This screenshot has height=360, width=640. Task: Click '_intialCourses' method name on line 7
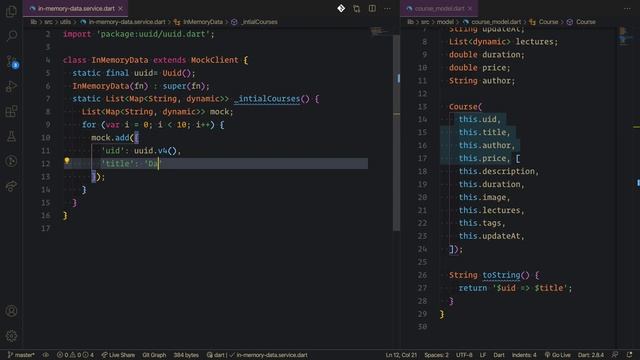[267, 99]
